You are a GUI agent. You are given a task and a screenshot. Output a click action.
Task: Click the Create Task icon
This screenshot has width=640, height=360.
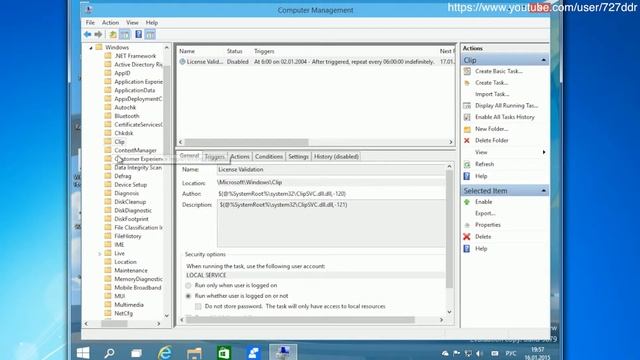click(x=467, y=83)
